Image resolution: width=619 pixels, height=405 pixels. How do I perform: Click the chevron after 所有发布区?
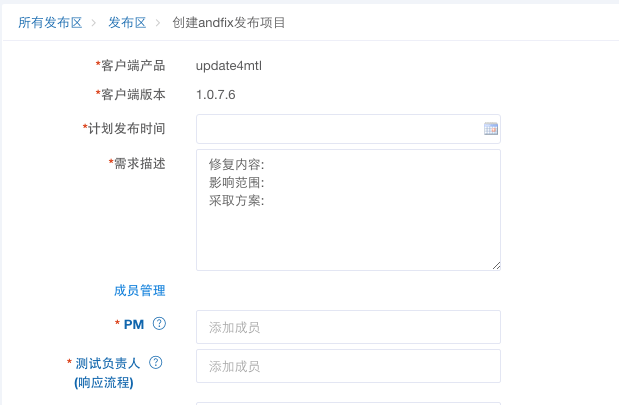(x=94, y=22)
